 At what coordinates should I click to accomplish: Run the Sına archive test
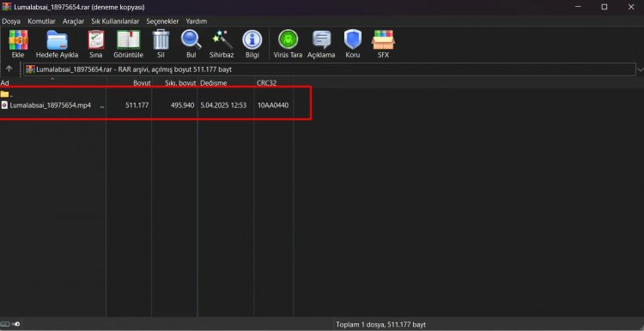point(96,44)
